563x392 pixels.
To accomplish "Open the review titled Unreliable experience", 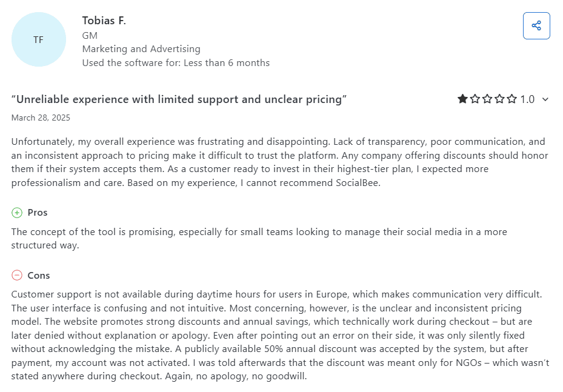I will 178,99.
